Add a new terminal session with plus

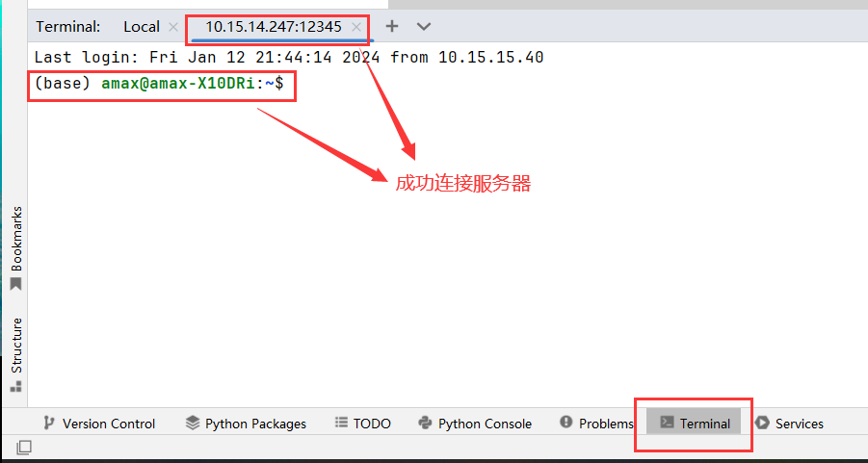392,26
